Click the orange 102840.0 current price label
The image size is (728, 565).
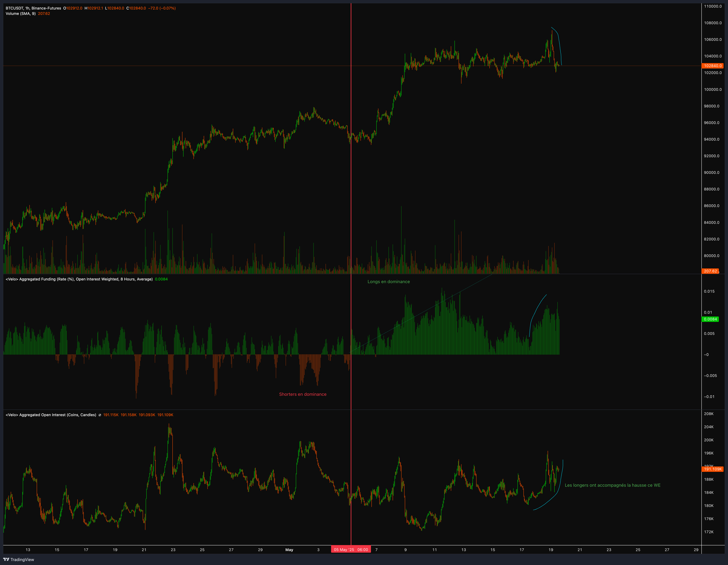point(712,66)
